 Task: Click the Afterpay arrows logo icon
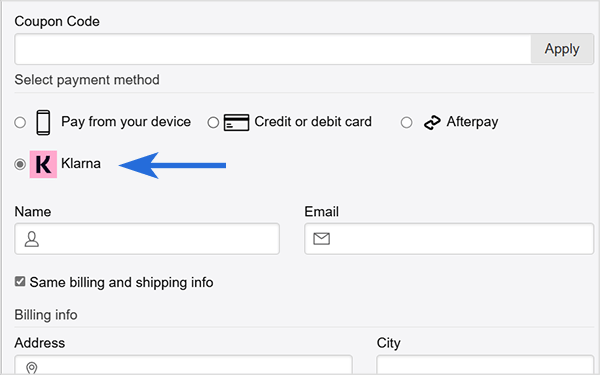[432, 122]
